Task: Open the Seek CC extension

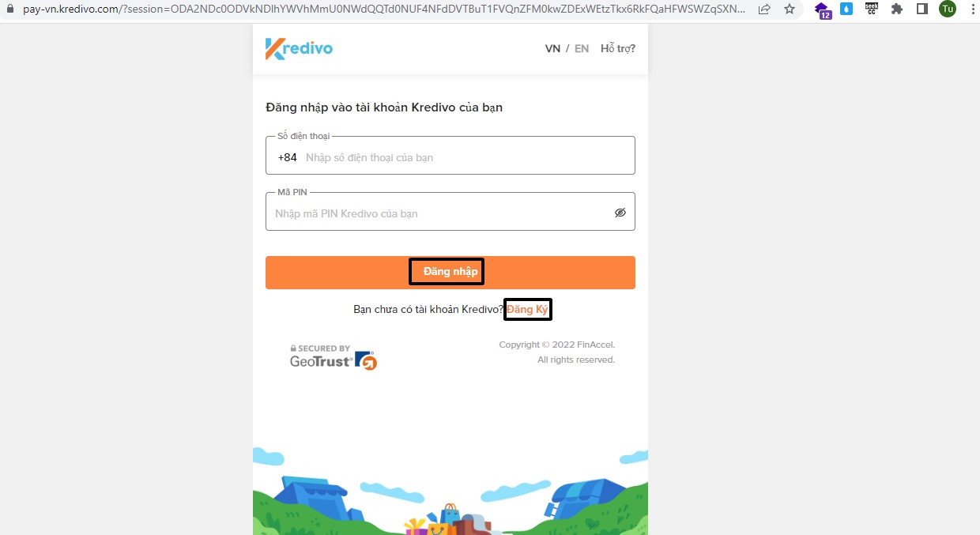Action: (872, 9)
